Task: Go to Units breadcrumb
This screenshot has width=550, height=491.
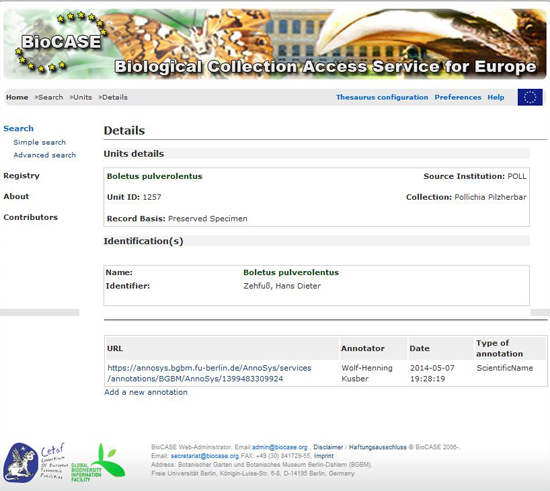Action: click(82, 97)
